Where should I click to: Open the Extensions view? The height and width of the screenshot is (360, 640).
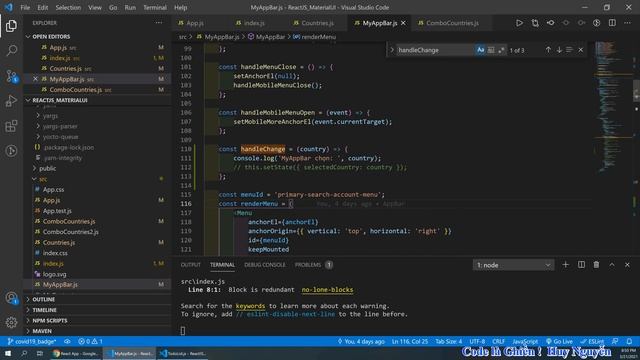click(x=11, y=126)
